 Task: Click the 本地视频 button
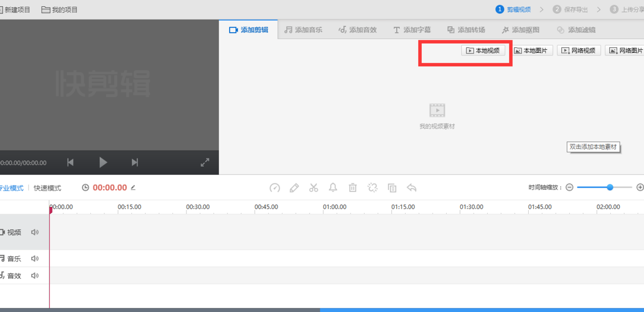483,50
